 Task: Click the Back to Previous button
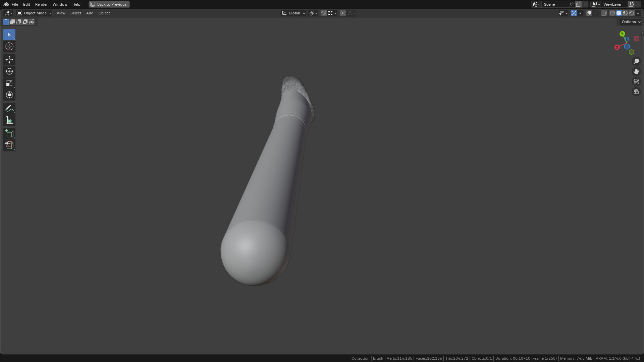109,4
